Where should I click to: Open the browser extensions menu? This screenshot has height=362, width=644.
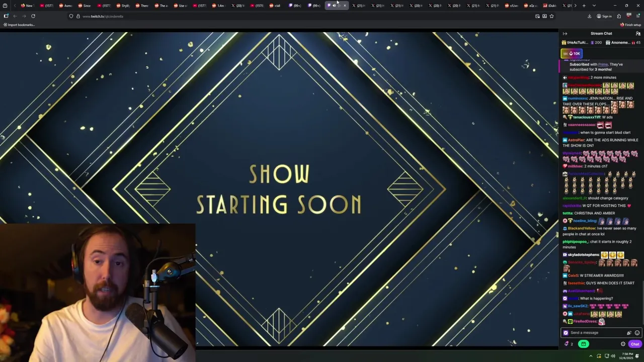(619, 16)
